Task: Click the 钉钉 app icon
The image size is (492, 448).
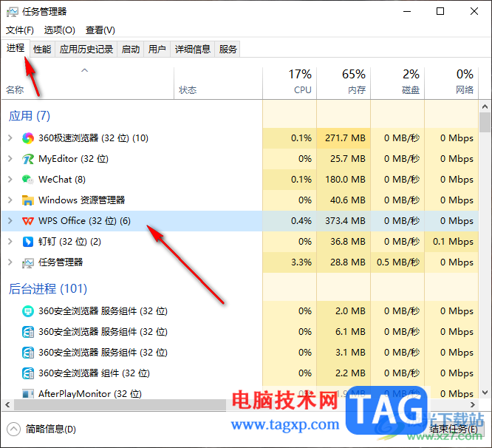Action: 28,242
